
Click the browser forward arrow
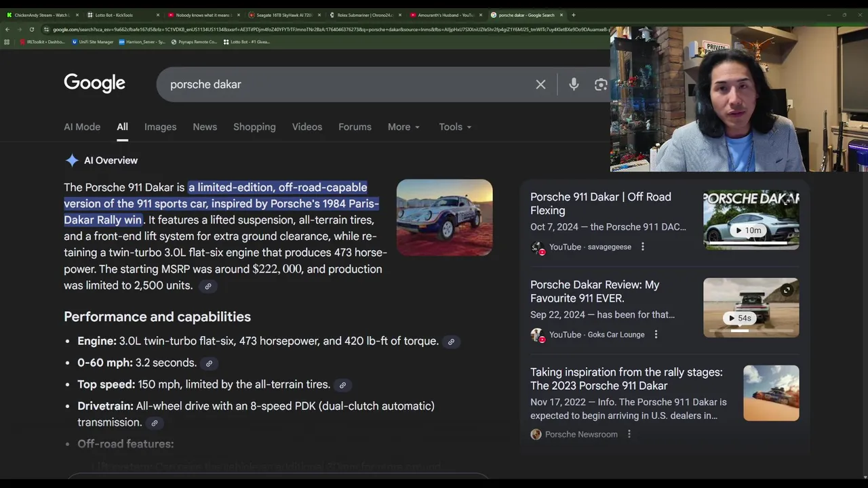click(x=19, y=29)
